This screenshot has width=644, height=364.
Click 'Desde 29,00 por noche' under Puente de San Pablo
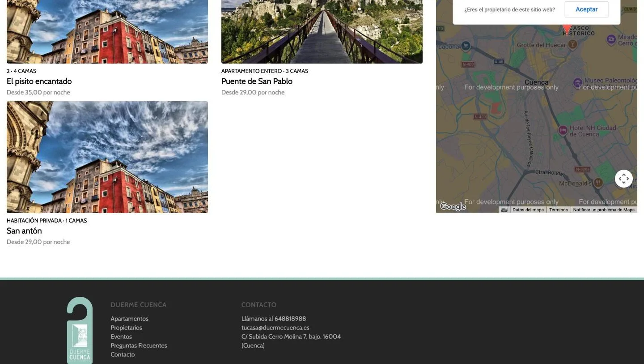click(x=253, y=92)
